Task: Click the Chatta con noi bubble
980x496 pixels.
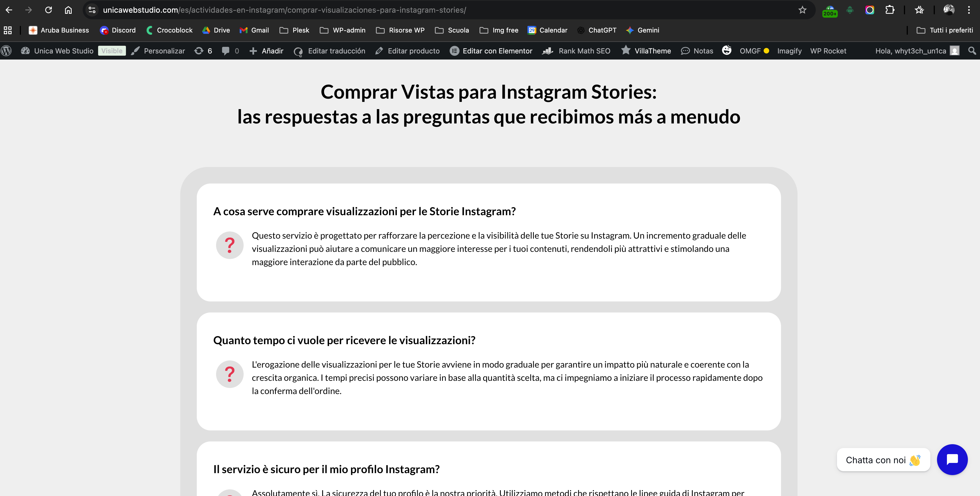Action: pyautogui.click(x=883, y=460)
